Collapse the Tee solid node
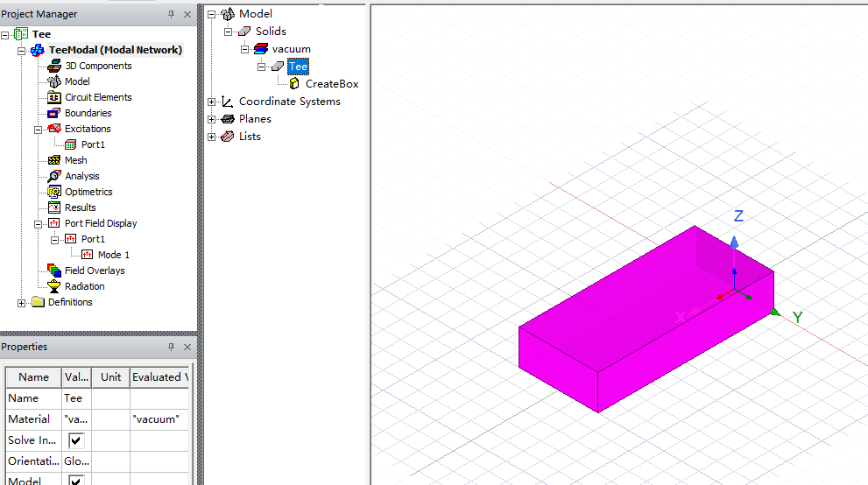 pyautogui.click(x=261, y=67)
